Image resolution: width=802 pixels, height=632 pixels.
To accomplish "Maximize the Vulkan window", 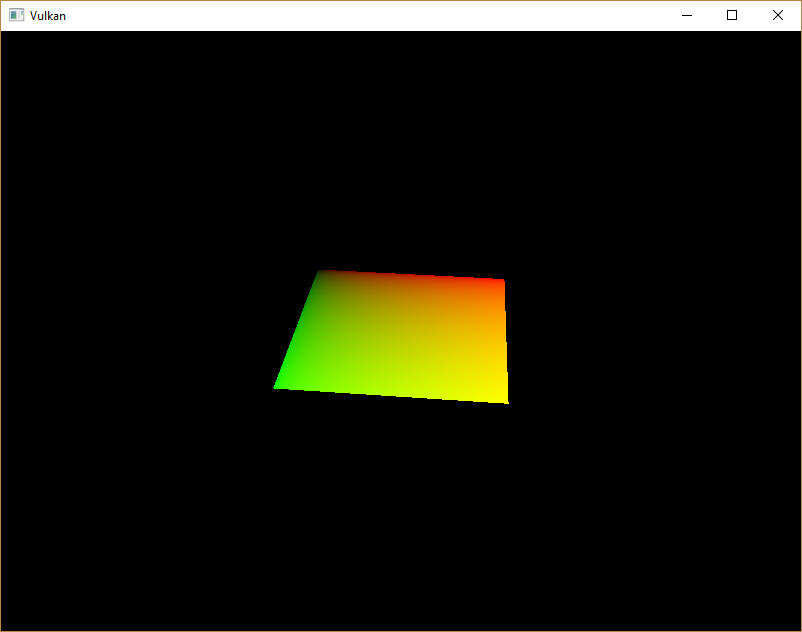I will 732,15.
